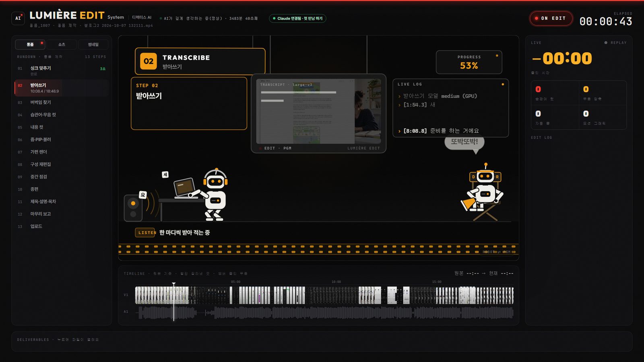
Task: Click the orange 02 step badge
Action: (x=149, y=62)
